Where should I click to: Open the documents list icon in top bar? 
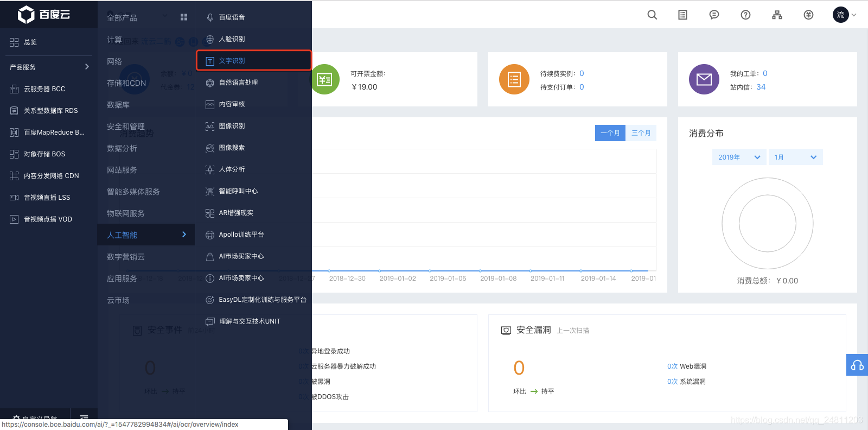[x=682, y=15]
